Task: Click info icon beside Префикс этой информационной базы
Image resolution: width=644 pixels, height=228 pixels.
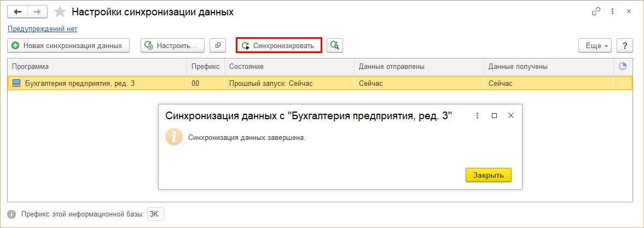Action: coord(12,214)
